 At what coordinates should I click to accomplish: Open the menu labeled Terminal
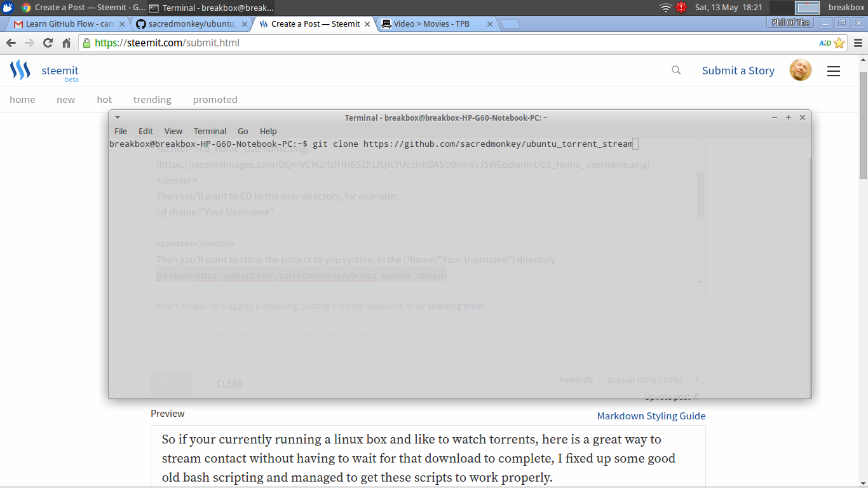tap(210, 131)
